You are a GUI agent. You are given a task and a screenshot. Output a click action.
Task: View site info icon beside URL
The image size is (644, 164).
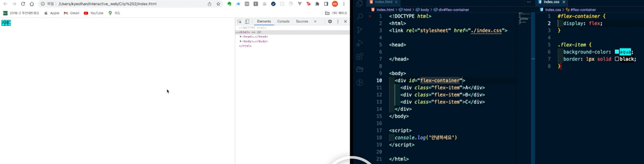(43, 4)
